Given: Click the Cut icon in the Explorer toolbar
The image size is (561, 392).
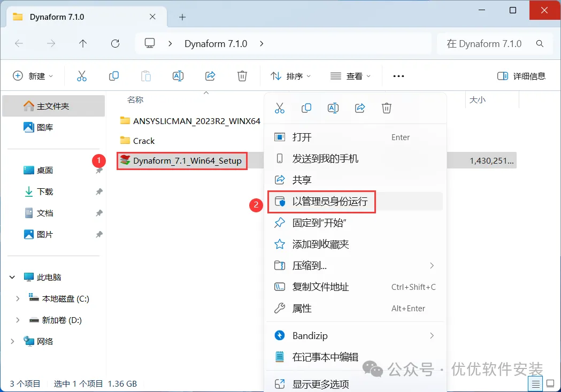Looking at the screenshot, I should coord(82,76).
